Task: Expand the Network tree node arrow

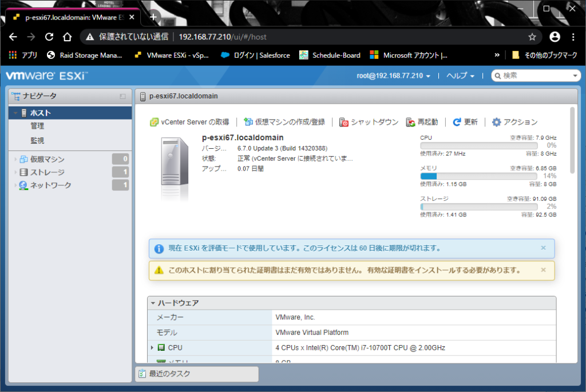Action: pos(15,185)
